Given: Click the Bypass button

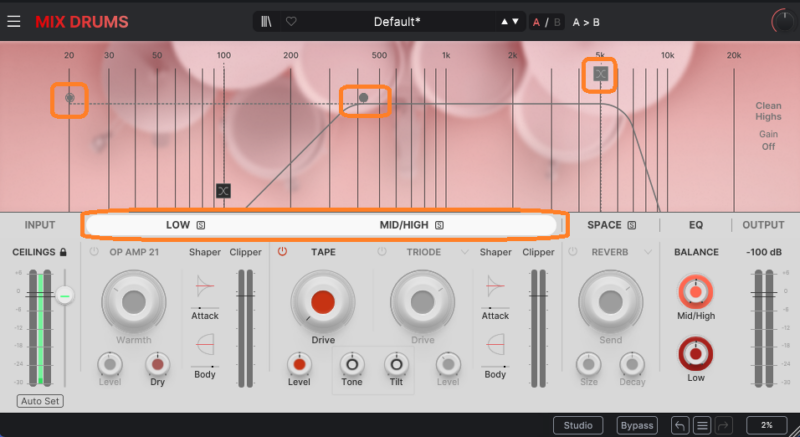Looking at the screenshot, I should (638, 425).
